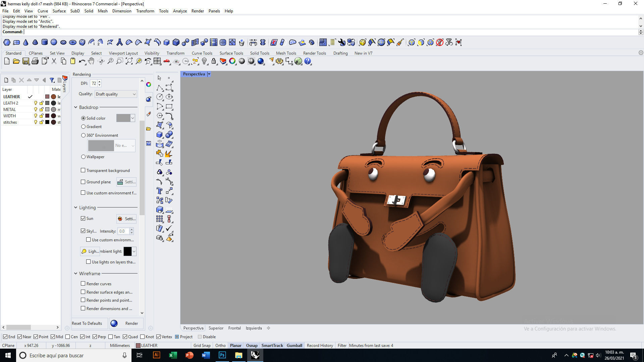The image size is (644, 362).
Task: Select the Pan hand tool
Action: point(91,61)
